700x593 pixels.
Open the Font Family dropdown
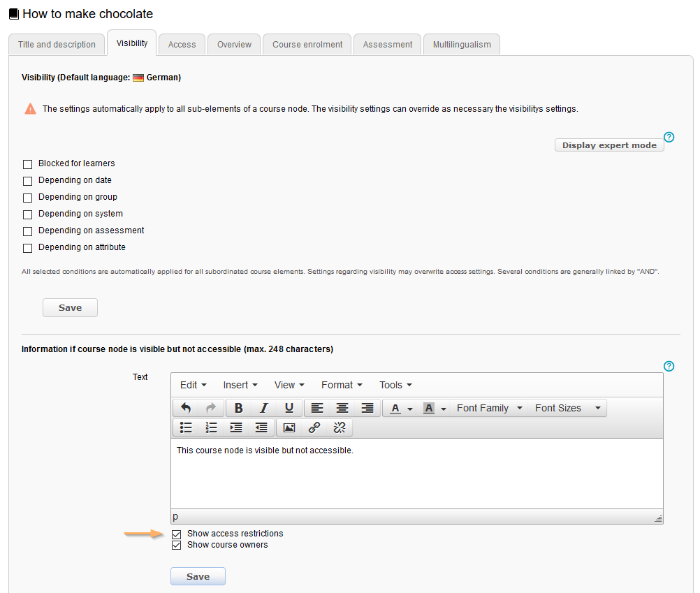click(489, 408)
